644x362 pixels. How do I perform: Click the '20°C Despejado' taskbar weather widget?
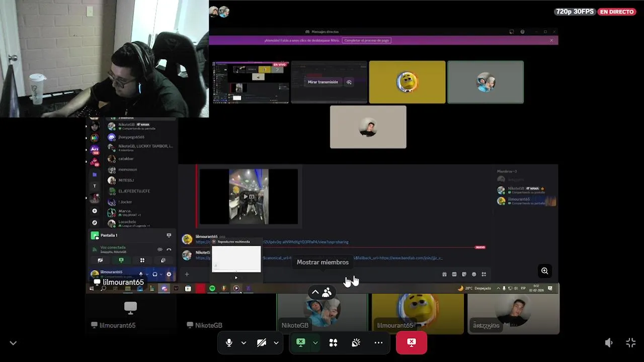[x=474, y=288]
